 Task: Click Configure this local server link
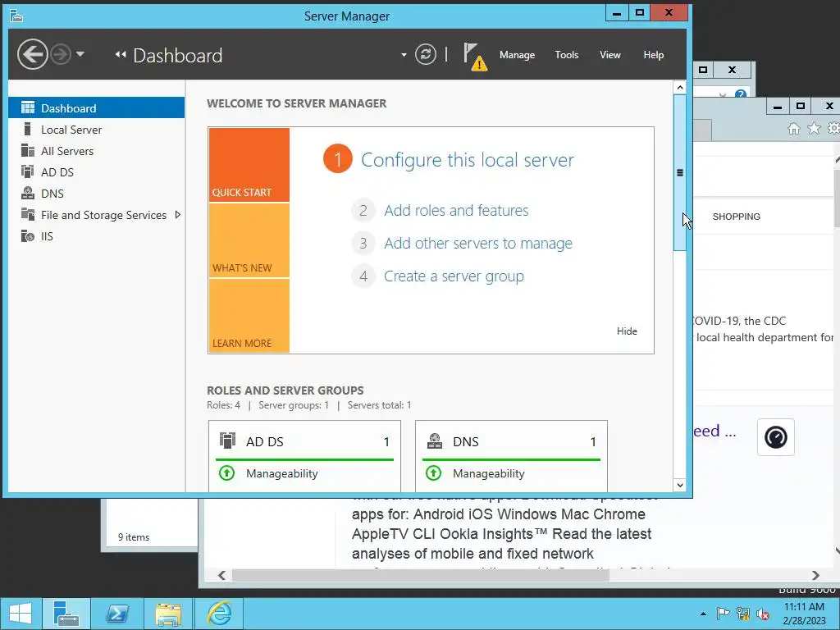tap(467, 160)
